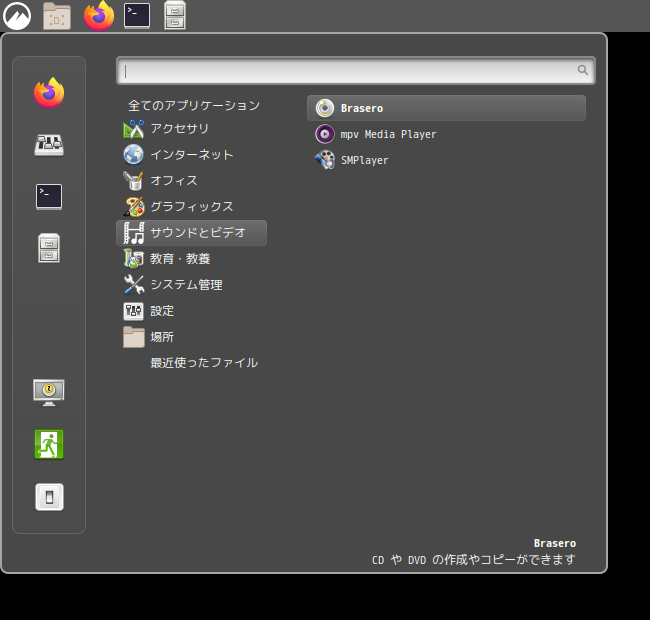Choose the オフィス category
650x620 pixels.
[x=192, y=181]
